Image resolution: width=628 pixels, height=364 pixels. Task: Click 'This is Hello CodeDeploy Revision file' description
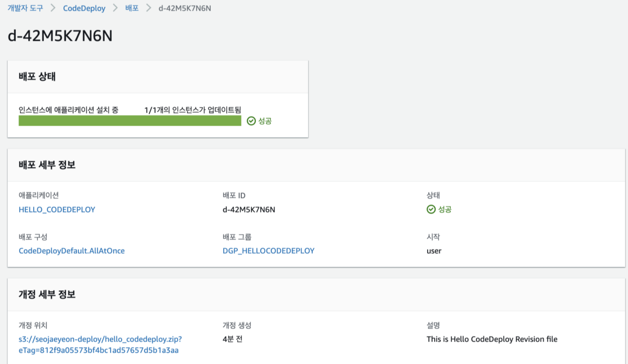492,339
